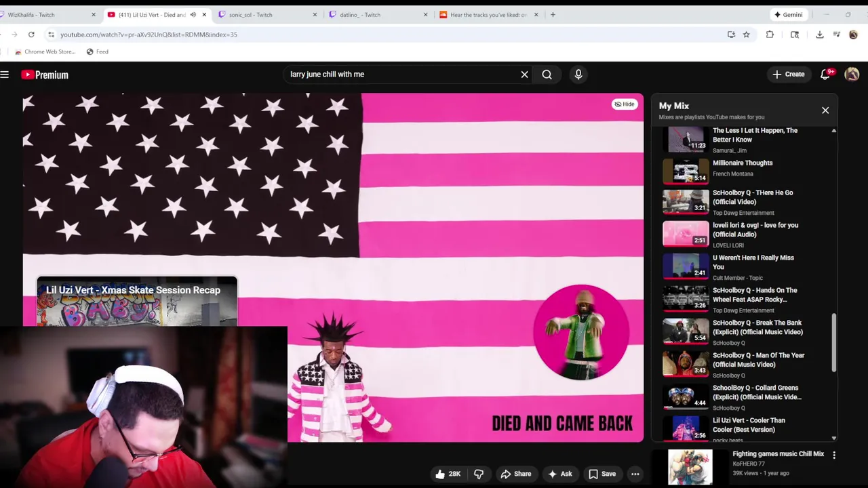View site information icon in address bar
868x488 pixels.
point(51,35)
